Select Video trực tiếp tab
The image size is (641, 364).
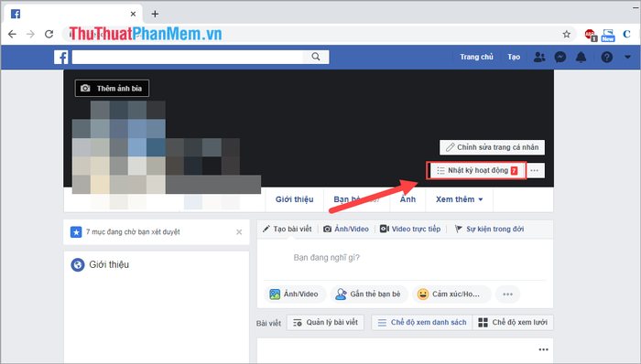pos(410,229)
